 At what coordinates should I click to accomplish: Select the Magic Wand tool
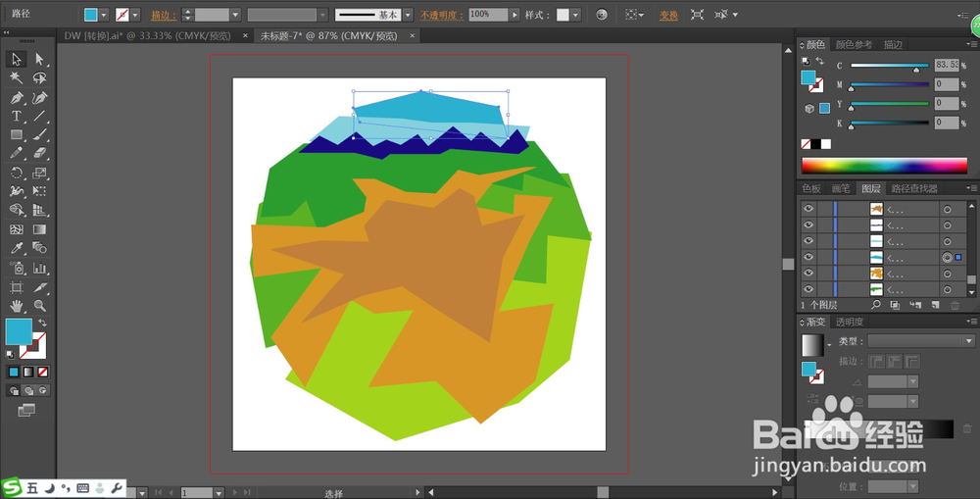point(17,78)
